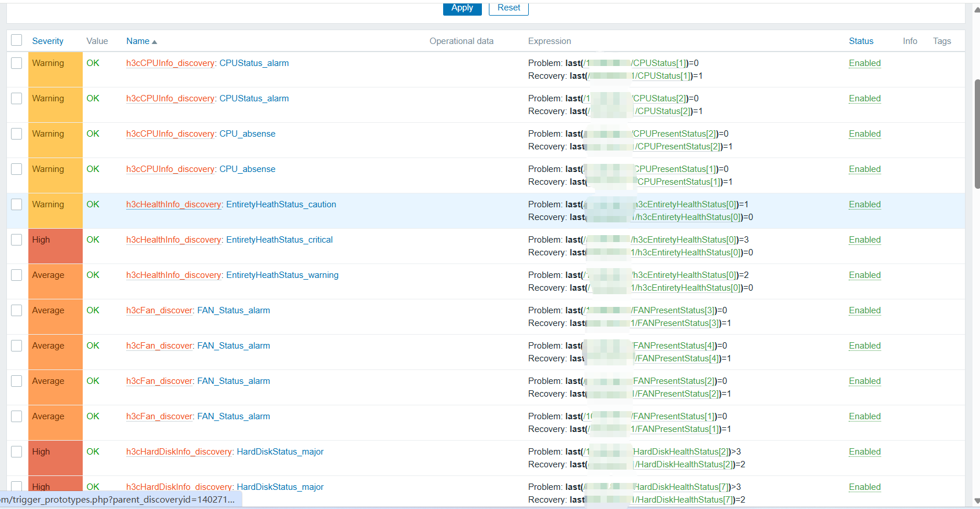Click the scrollbar up arrow

click(x=977, y=9)
